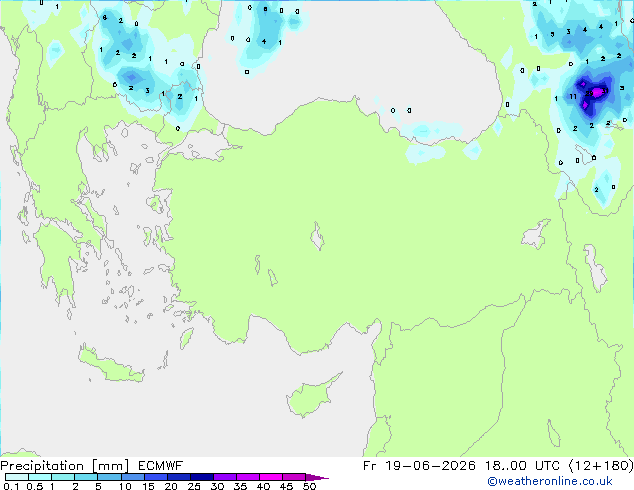Select the 2–5 mm legend color swatch
The image size is (634, 490).
(86, 477)
